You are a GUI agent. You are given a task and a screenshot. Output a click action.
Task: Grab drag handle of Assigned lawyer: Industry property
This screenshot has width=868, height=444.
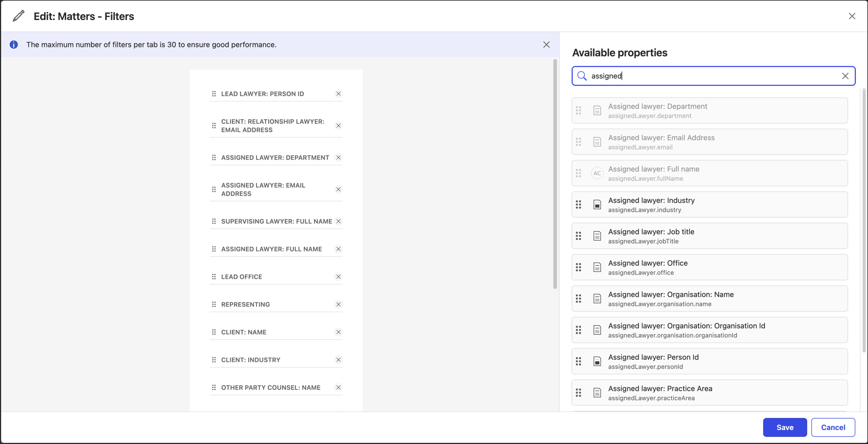click(x=578, y=204)
